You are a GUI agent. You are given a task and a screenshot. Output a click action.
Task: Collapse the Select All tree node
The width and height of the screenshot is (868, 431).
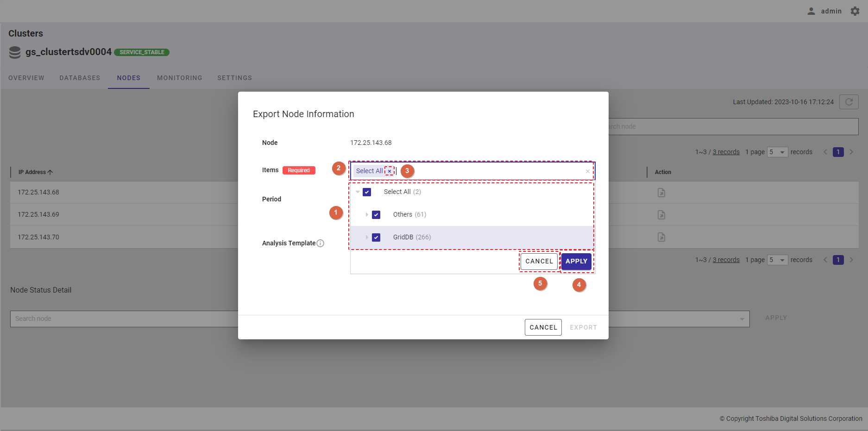tap(358, 192)
